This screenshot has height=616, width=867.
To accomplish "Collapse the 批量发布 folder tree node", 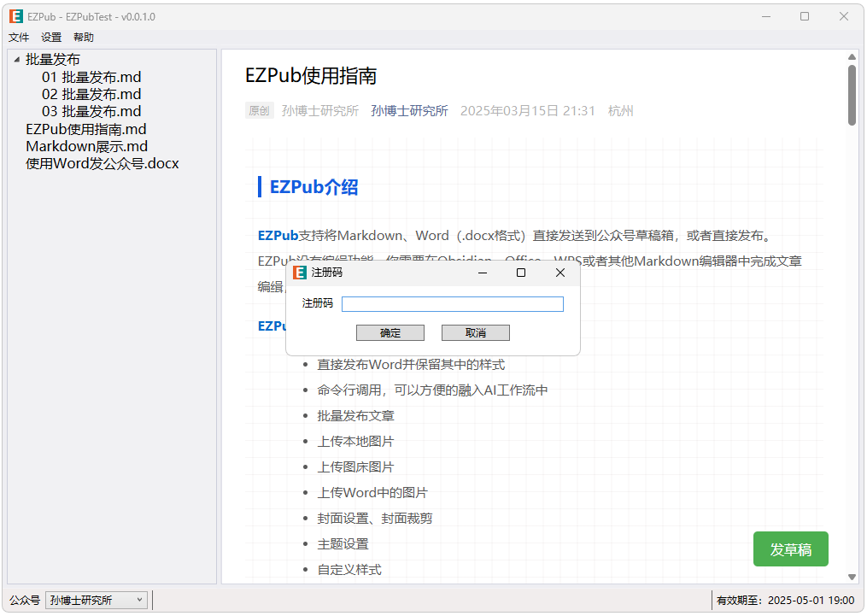I will (17, 60).
